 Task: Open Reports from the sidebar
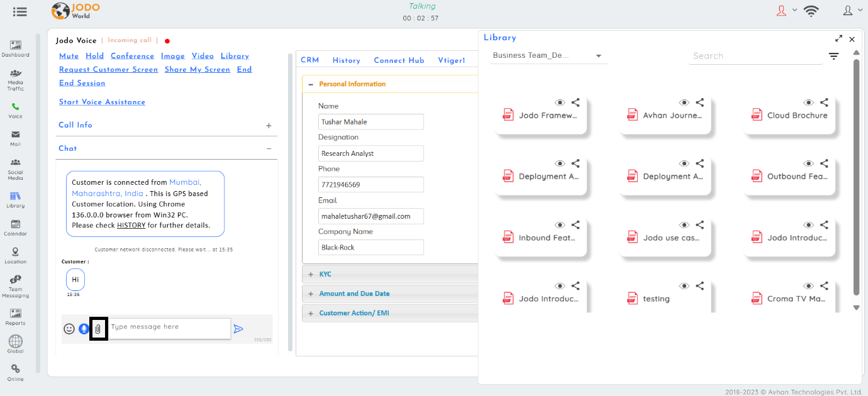[15, 317]
